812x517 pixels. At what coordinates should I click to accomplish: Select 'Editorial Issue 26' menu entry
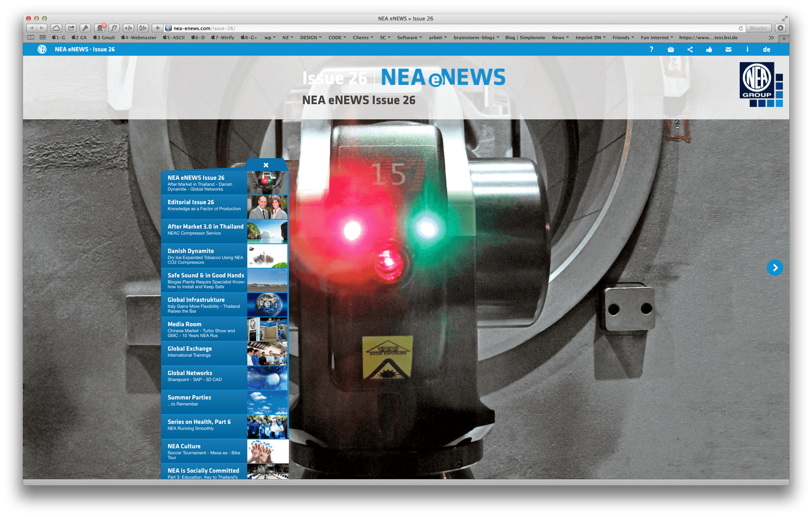tap(225, 207)
